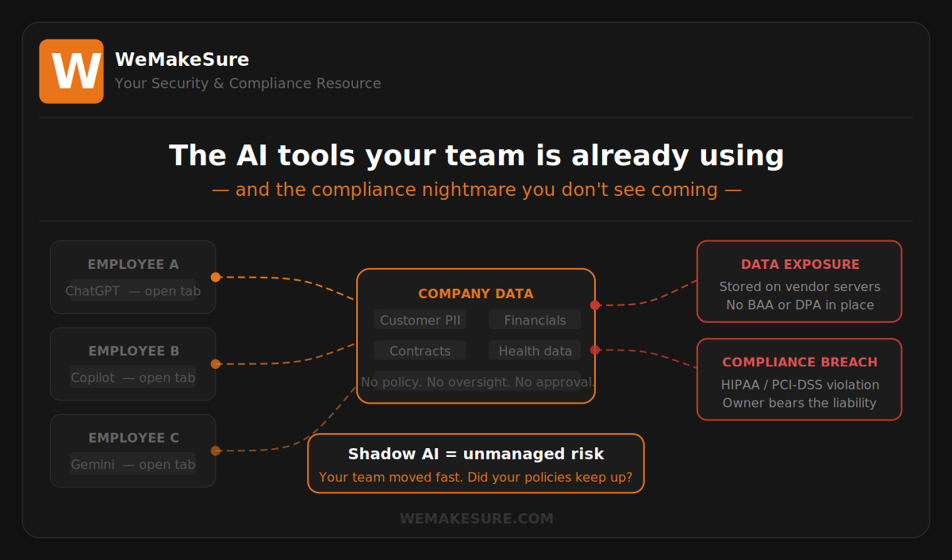952x560 pixels.
Task: Click the Health data tag
Action: click(x=535, y=351)
